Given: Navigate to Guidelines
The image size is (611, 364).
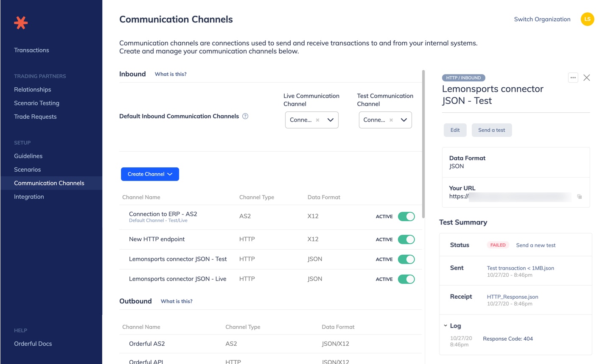Looking at the screenshot, I should 28,156.
